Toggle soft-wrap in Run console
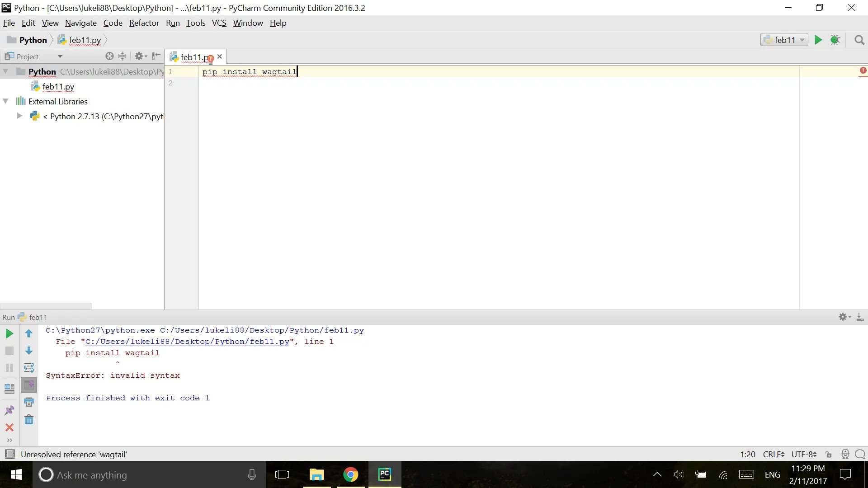 (29, 368)
